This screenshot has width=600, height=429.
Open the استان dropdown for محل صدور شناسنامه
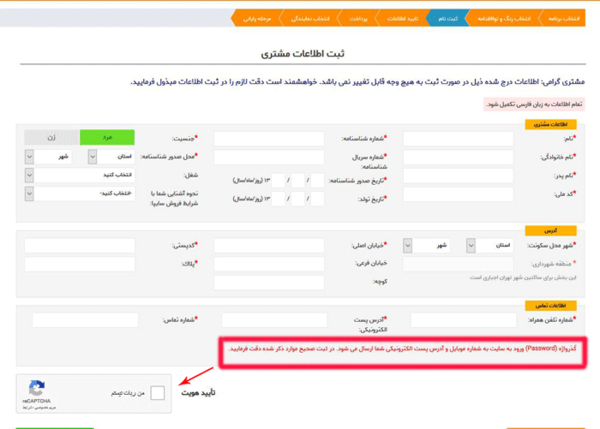pyautogui.click(x=111, y=157)
